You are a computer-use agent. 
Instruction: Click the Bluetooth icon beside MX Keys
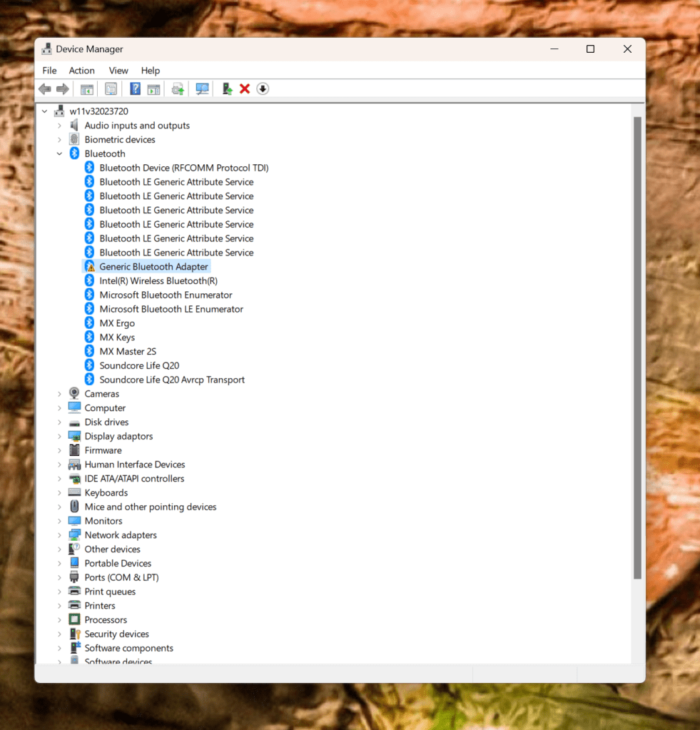[x=89, y=337]
